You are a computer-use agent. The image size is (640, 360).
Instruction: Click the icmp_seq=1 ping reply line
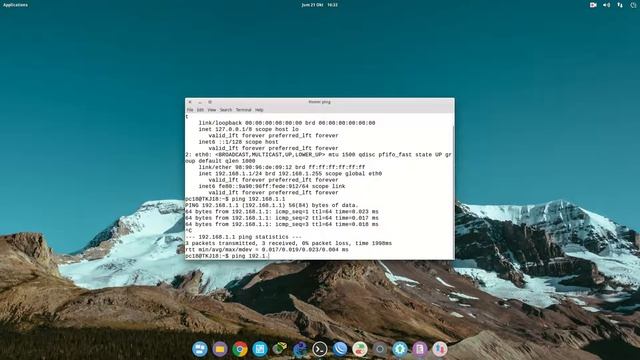pos(282,211)
